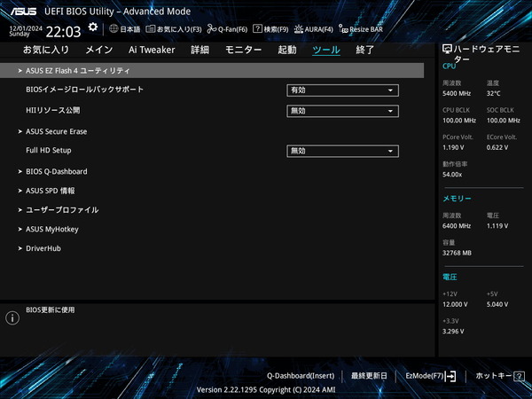532x399 pixels.
Task: Click the Favorites (F3) folder icon
Action: [151, 29]
